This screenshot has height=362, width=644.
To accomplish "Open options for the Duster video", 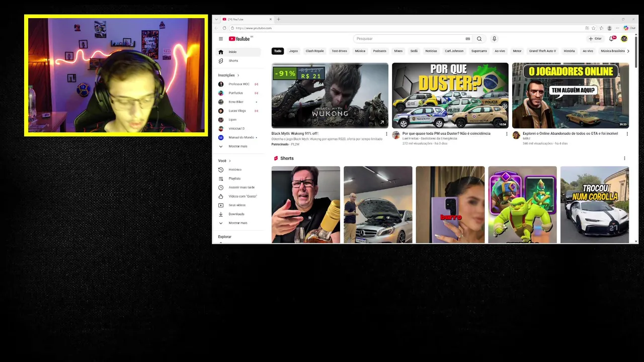I will [x=507, y=134].
